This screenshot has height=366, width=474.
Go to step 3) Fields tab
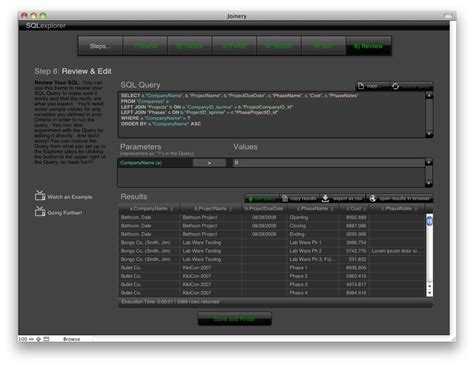tap(234, 46)
